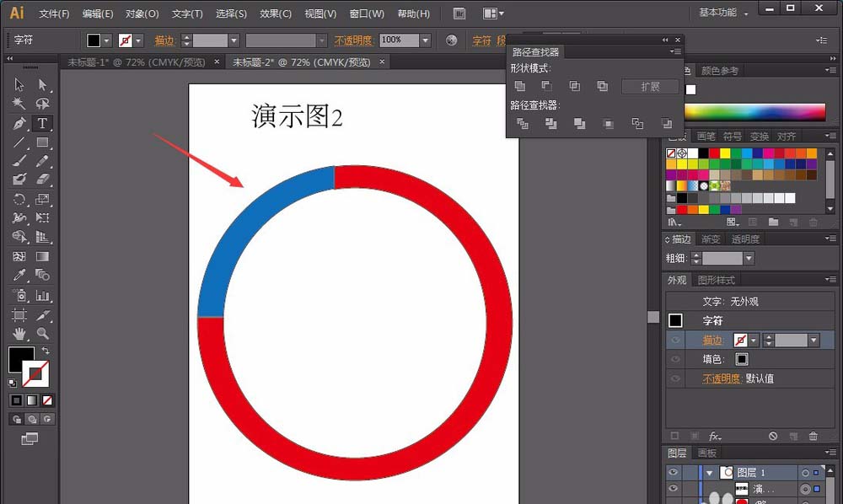
Task: Click the Unite shape mode icon
Action: [520, 86]
